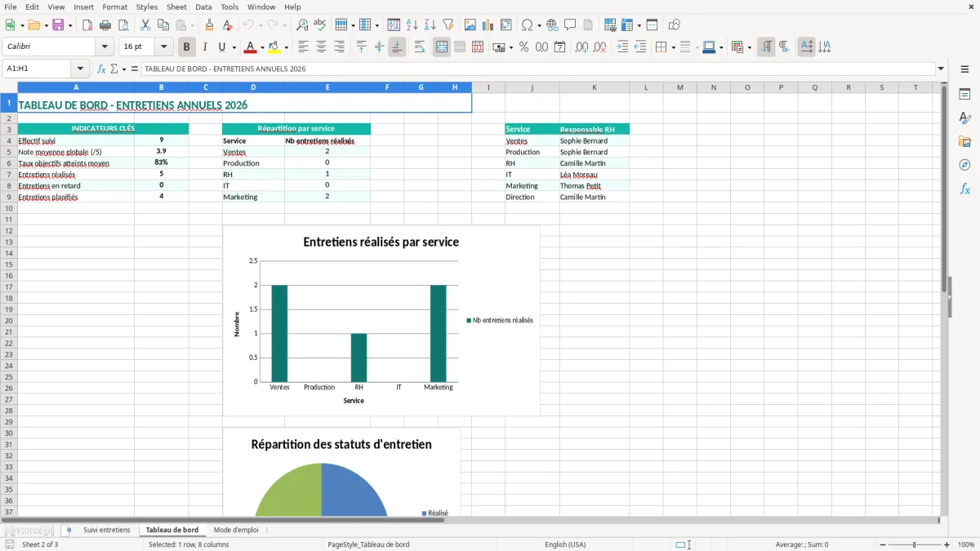Click the 100% zoom level text
980x551 pixels.
(965, 544)
